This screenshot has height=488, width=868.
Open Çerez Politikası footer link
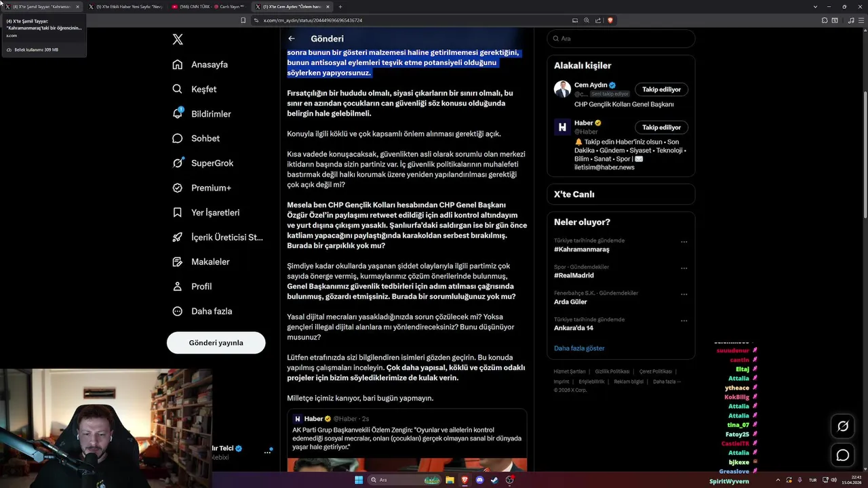(655, 371)
